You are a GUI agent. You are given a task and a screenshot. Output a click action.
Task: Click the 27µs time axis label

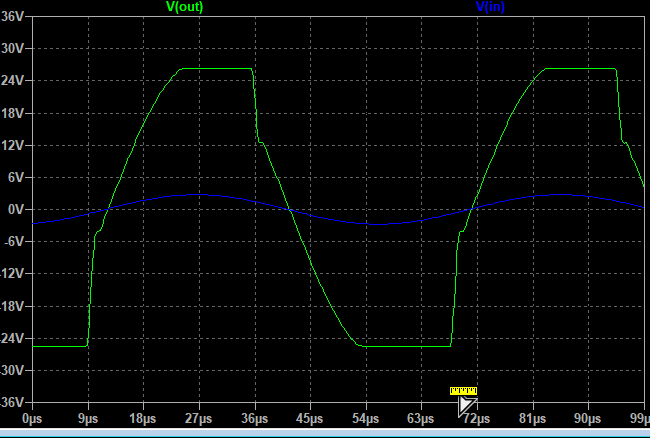click(199, 419)
